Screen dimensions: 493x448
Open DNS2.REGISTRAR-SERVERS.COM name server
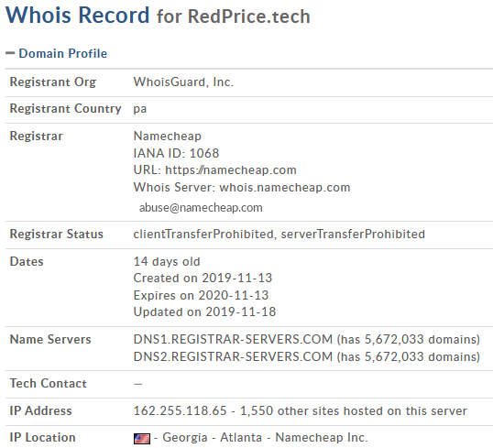(233, 356)
